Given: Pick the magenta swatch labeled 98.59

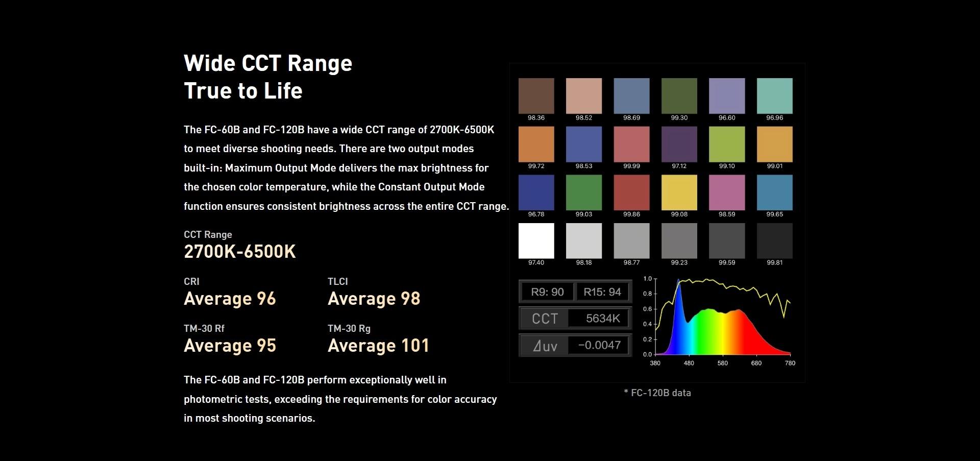Looking at the screenshot, I should 726,192.
